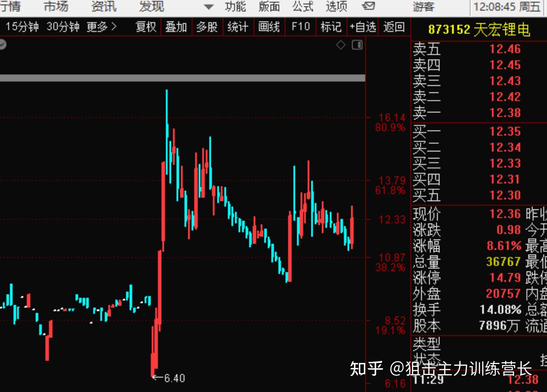Click the chart split-window icon

(x=357, y=45)
